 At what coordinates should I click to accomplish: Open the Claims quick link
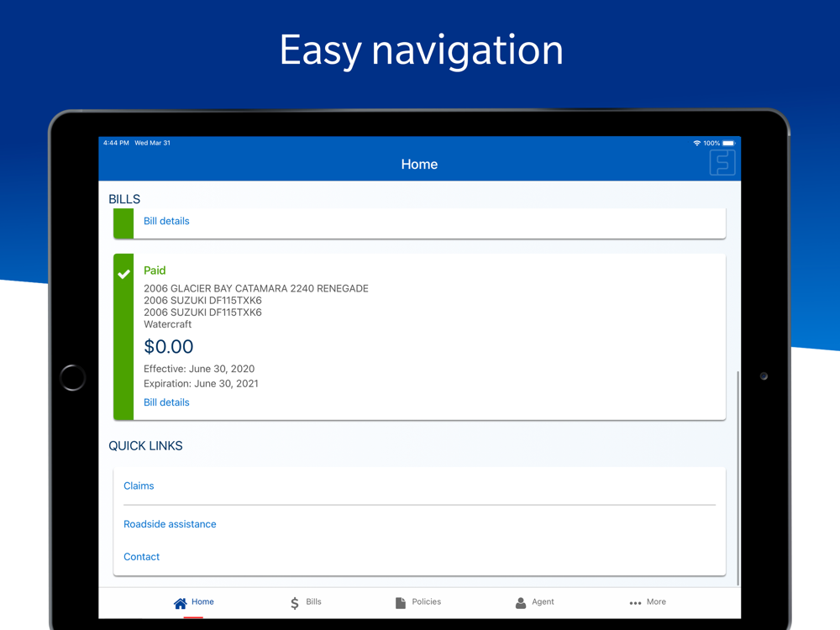click(x=139, y=486)
